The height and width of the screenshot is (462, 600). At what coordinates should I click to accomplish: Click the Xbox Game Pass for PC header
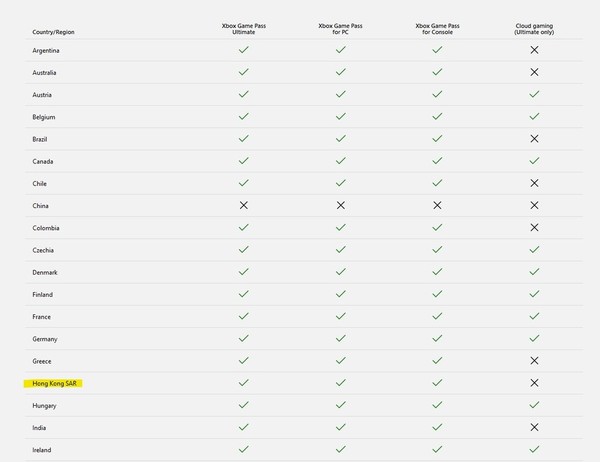(x=340, y=27)
